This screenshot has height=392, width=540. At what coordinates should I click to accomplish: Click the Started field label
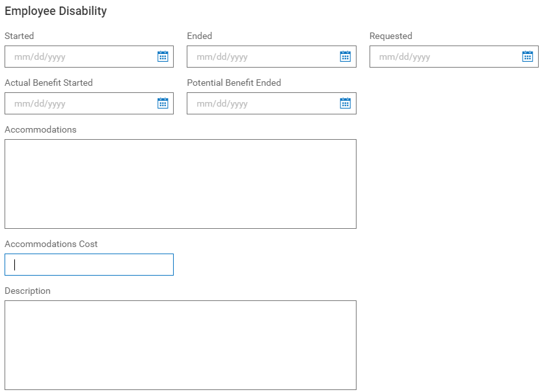(18, 36)
